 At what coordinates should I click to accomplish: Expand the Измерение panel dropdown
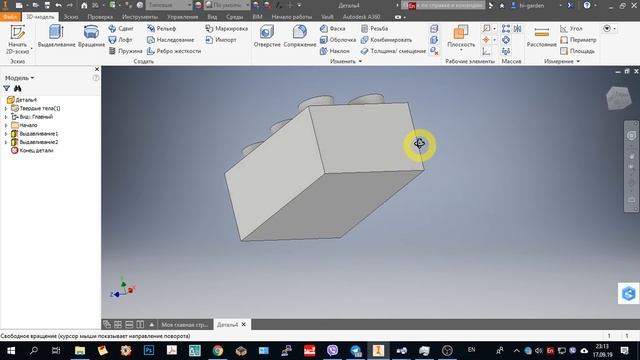(562, 61)
